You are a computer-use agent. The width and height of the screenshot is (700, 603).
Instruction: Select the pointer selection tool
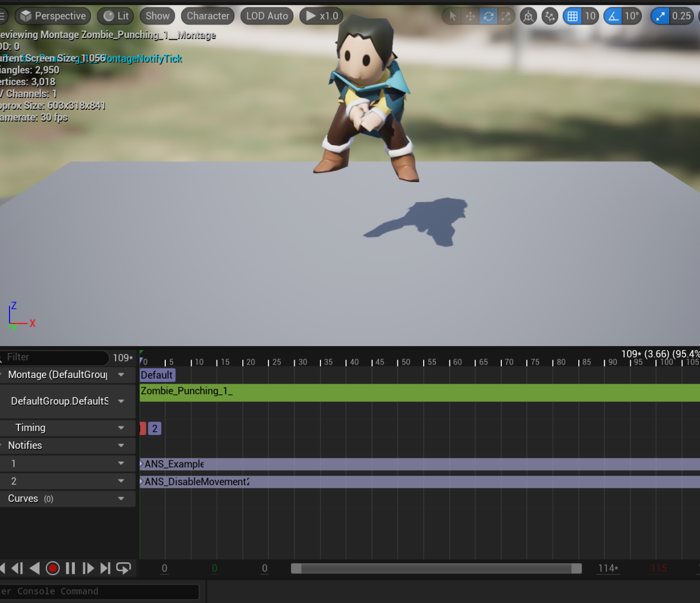pos(452,16)
